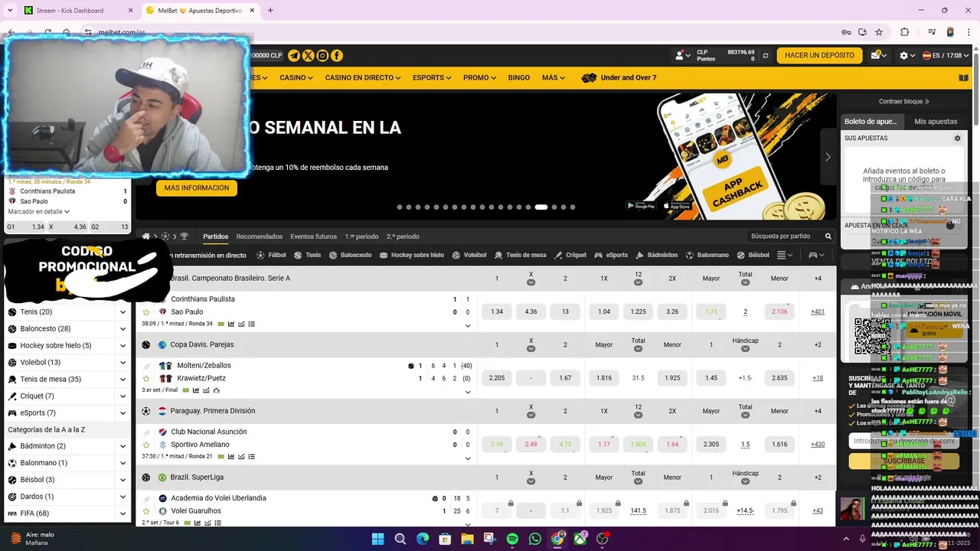This screenshot has height=551, width=980.
Task: Open bet slip settings gear
Action: (x=957, y=139)
